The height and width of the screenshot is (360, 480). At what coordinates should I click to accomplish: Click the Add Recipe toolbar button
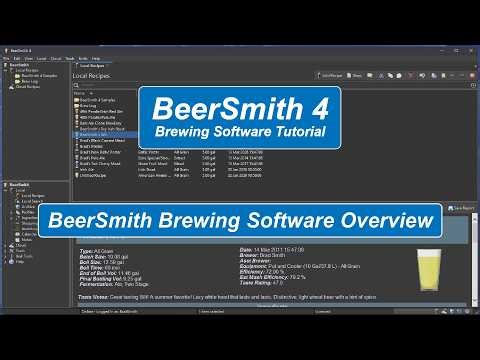[329, 76]
